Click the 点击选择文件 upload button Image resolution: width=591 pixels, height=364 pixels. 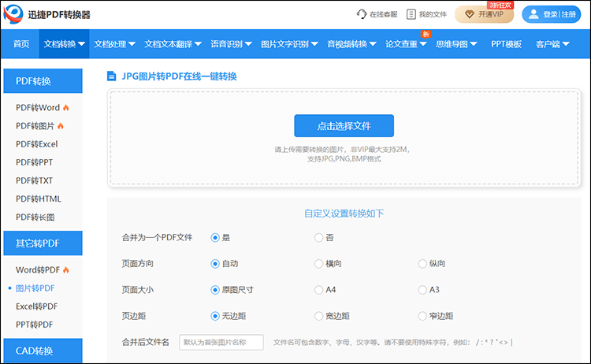click(x=344, y=126)
